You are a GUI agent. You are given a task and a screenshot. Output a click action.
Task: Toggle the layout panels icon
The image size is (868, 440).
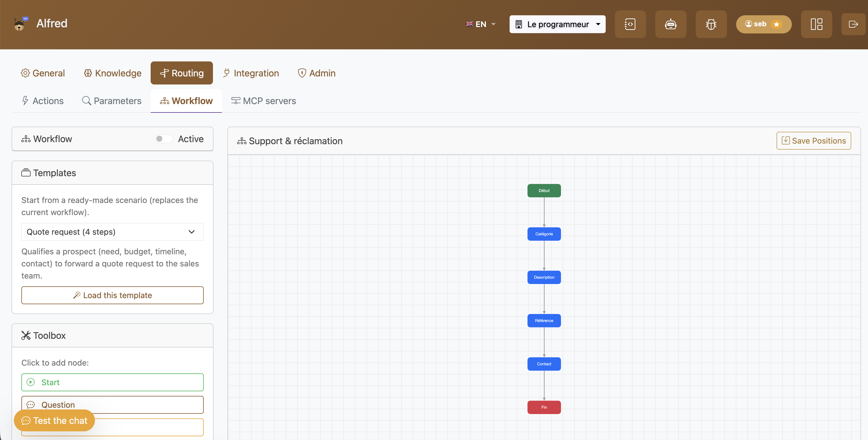tap(816, 24)
